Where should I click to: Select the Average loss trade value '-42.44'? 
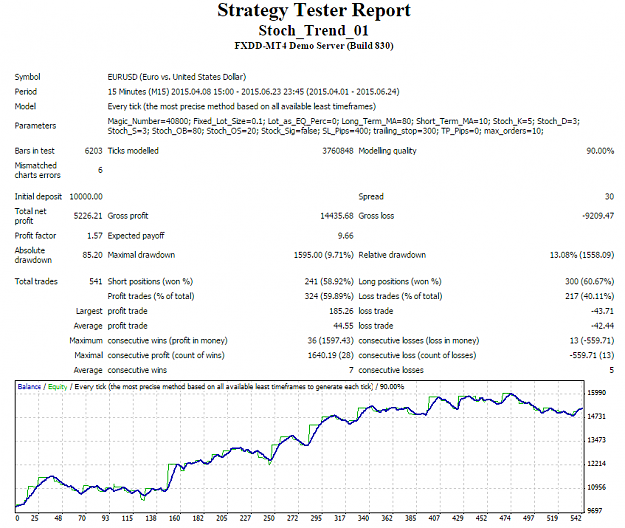tap(602, 326)
